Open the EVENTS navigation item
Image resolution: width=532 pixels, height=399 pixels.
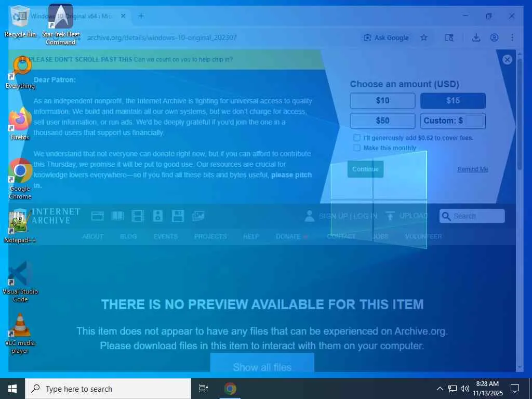click(x=165, y=236)
